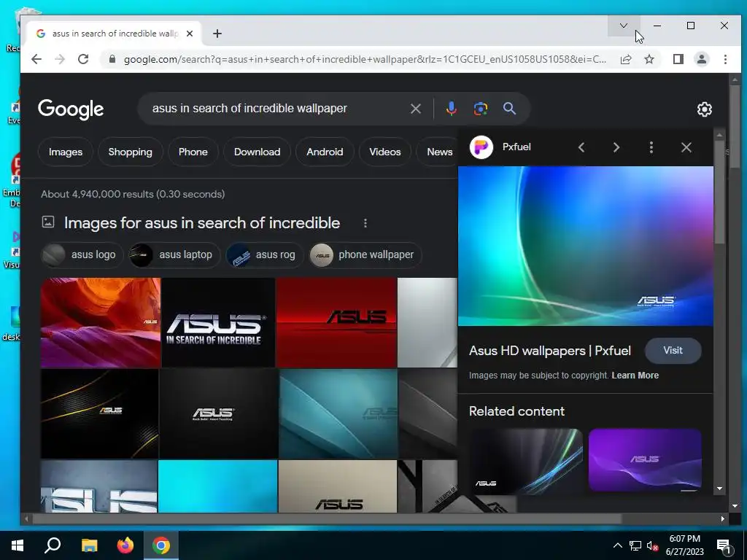Go to the Google logo homepage

tap(71, 109)
